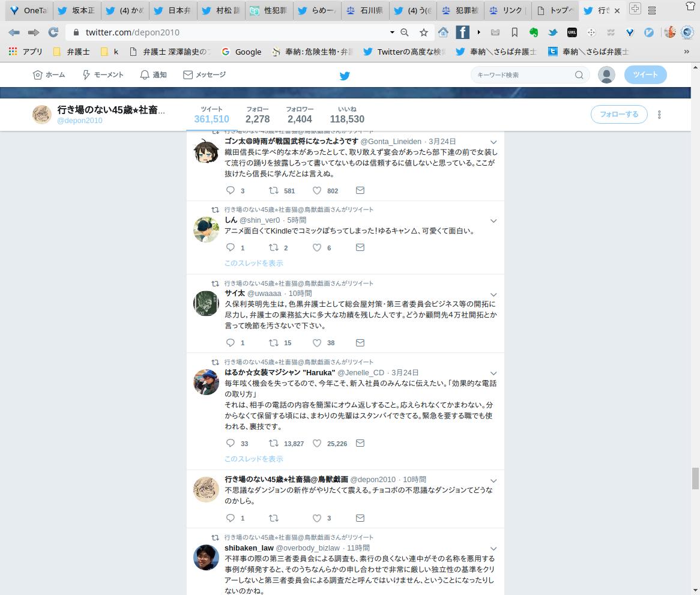Open the ホーム navigation item

tap(49, 74)
